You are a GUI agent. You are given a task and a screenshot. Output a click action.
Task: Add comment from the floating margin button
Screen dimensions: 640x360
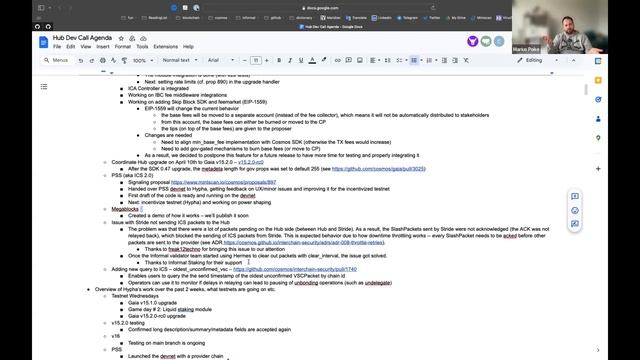pos(575,196)
